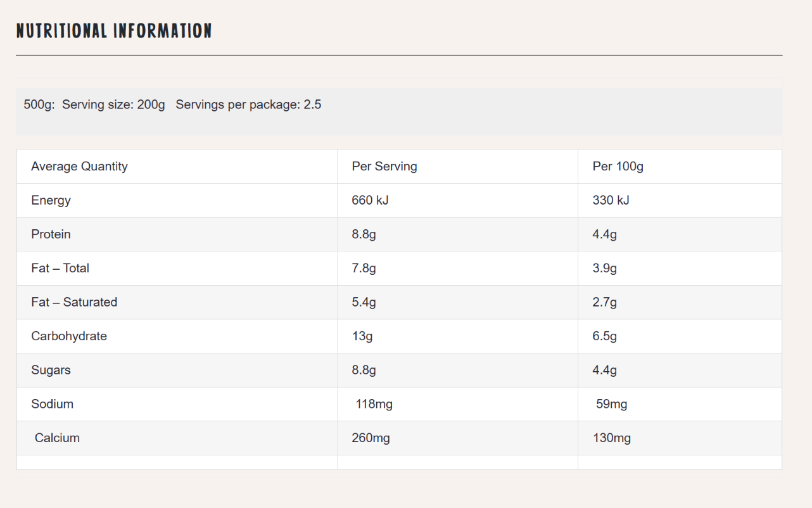Select the Carbohydrate row label
This screenshot has height=508, width=812.
pyautogui.click(x=69, y=336)
